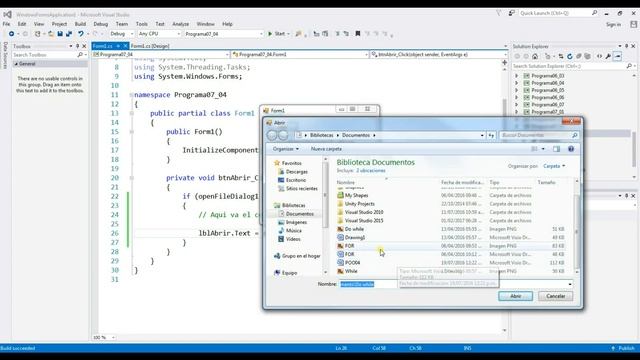Click the Toolbox search magnifier icon

[x=80, y=55]
